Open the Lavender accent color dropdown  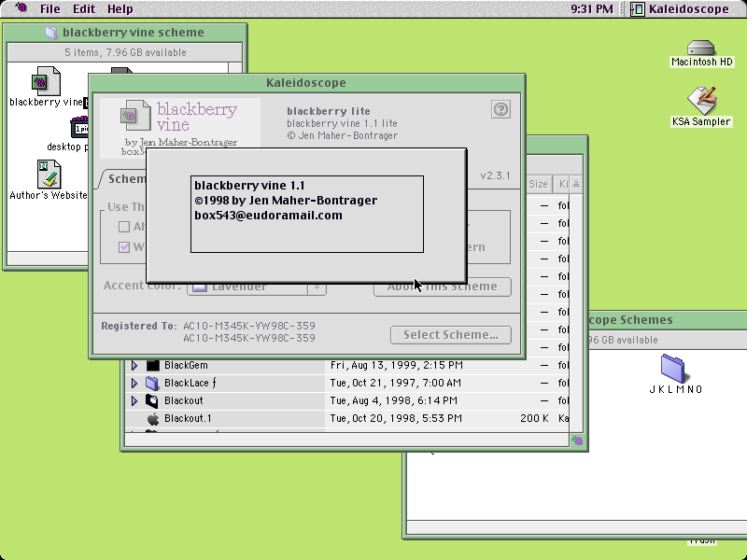(256, 287)
